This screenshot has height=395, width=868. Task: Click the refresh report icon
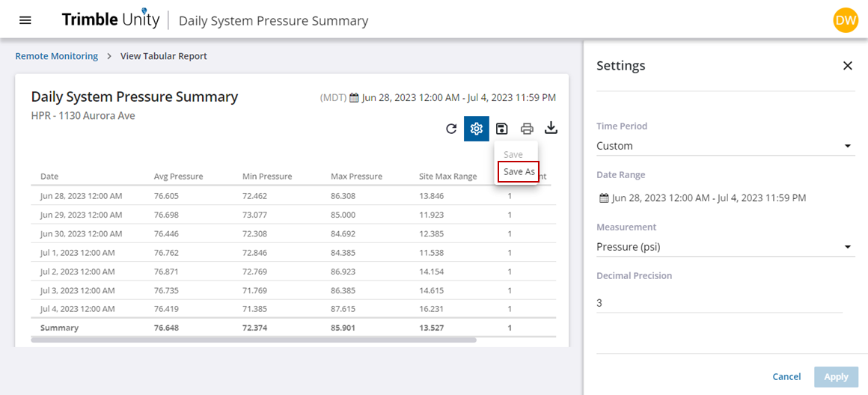coord(451,129)
